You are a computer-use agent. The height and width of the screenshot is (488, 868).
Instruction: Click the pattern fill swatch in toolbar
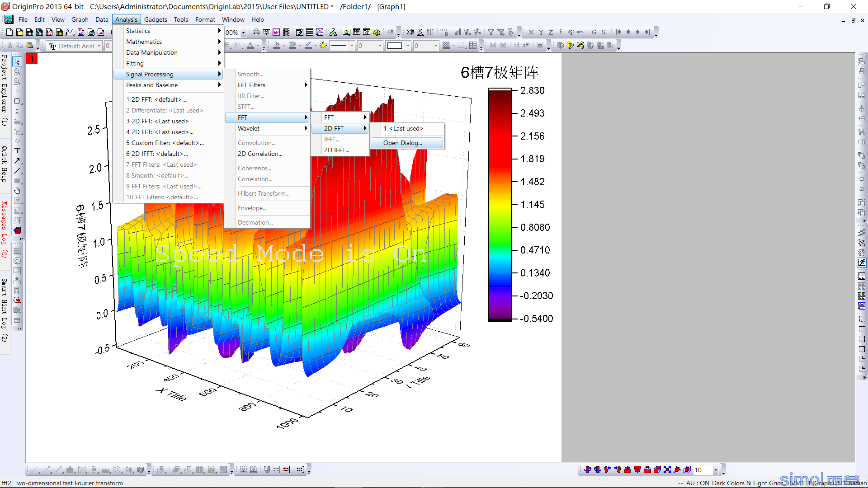(446, 46)
